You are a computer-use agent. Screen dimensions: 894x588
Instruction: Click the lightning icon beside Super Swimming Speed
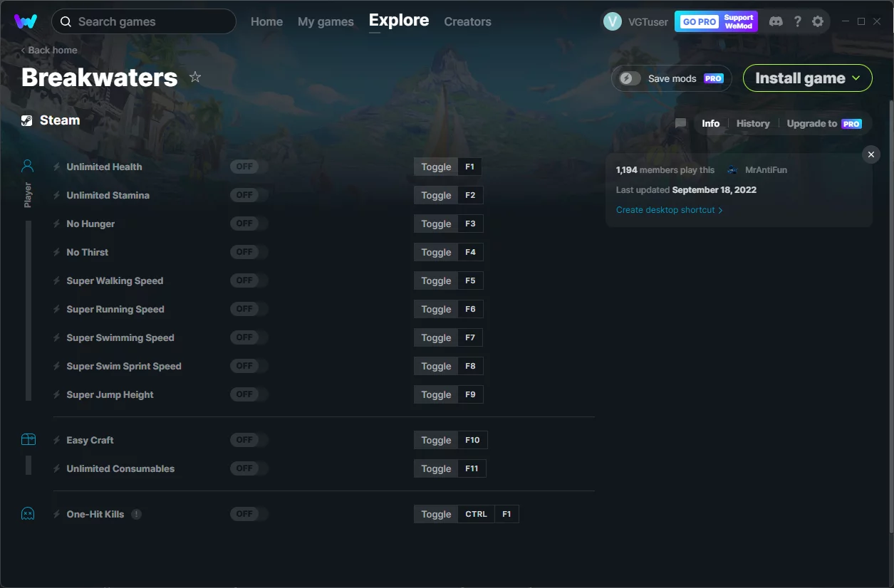[57, 337]
